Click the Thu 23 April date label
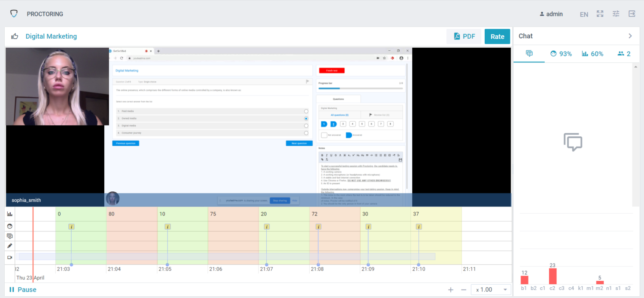644x298 pixels. click(x=30, y=278)
